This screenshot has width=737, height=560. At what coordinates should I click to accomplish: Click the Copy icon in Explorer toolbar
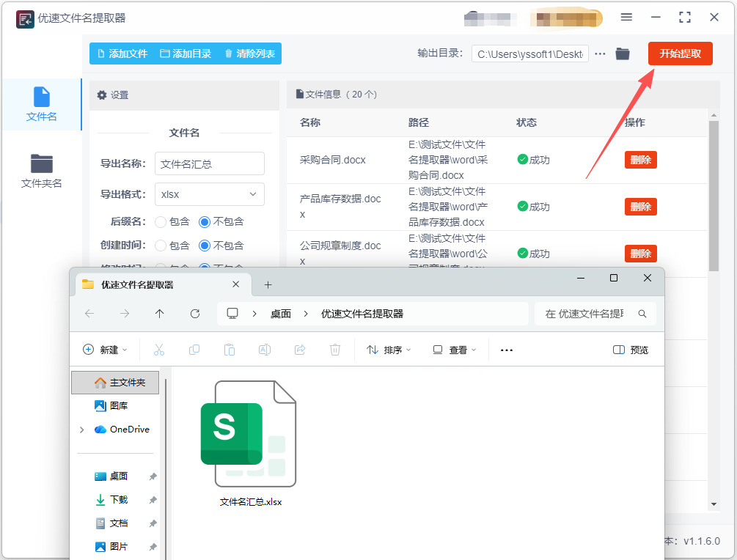tap(194, 350)
